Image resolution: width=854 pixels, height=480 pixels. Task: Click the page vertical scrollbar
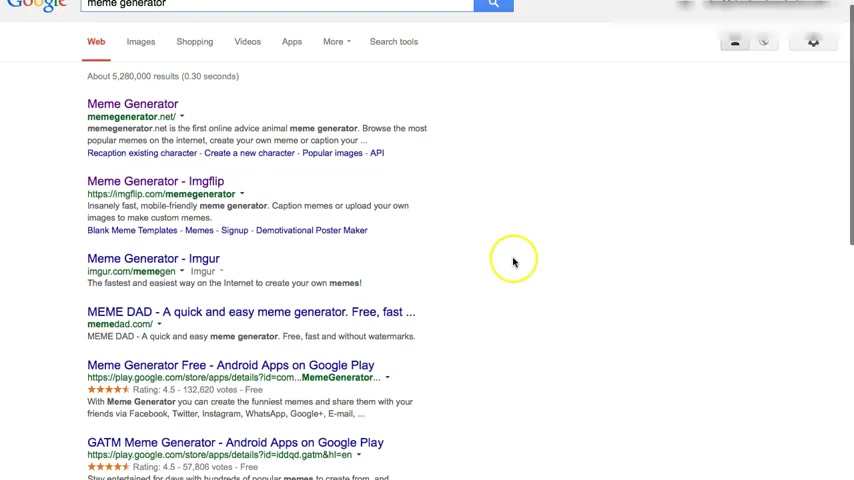coord(851,125)
